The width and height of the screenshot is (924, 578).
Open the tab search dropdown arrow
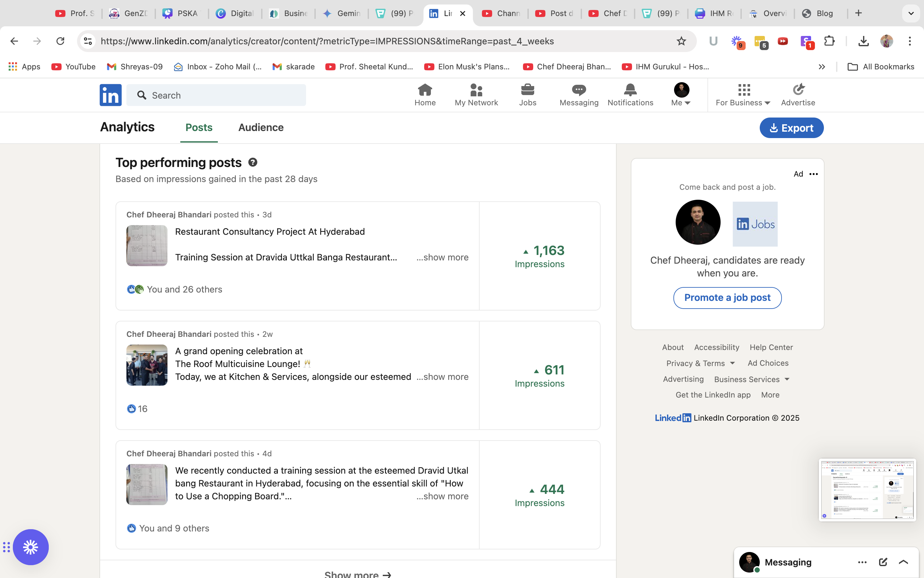[911, 13]
